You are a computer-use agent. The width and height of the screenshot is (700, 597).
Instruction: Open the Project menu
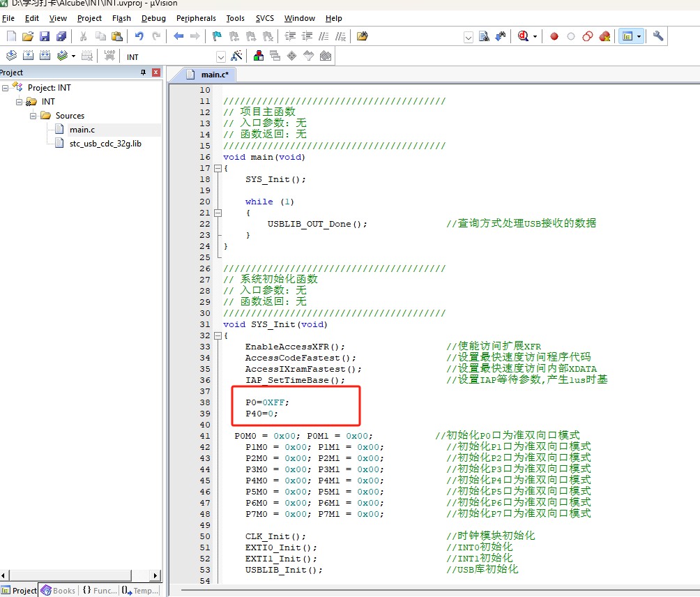tap(89, 18)
